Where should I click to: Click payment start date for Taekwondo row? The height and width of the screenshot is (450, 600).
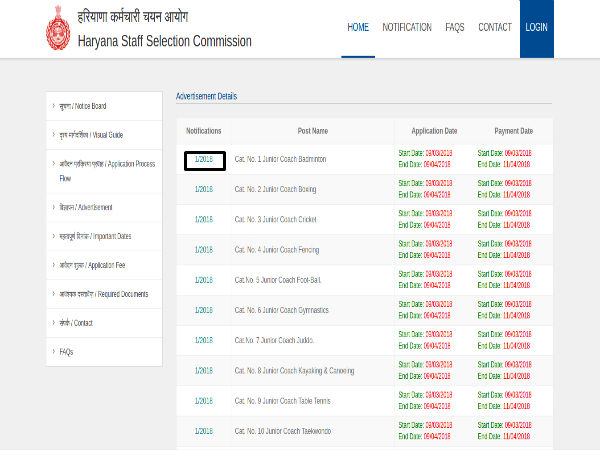[504, 425]
